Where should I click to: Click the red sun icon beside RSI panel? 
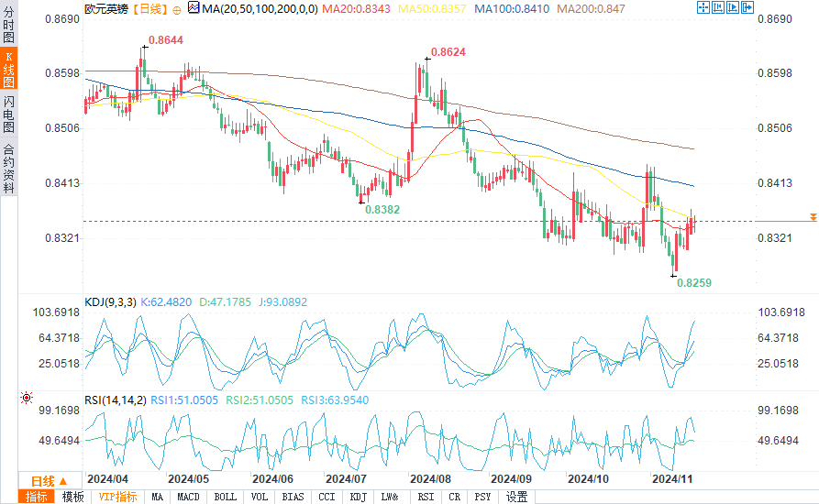[x=26, y=398]
